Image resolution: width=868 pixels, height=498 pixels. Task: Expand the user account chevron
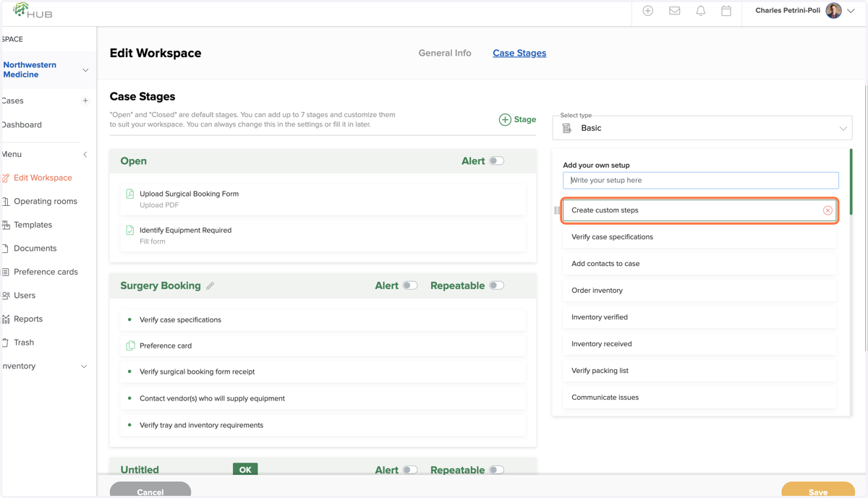[851, 11]
